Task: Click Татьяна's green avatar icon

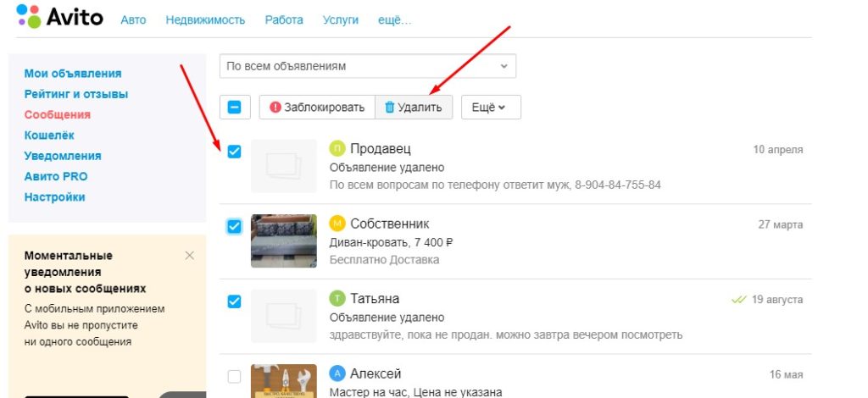Action: click(337, 299)
